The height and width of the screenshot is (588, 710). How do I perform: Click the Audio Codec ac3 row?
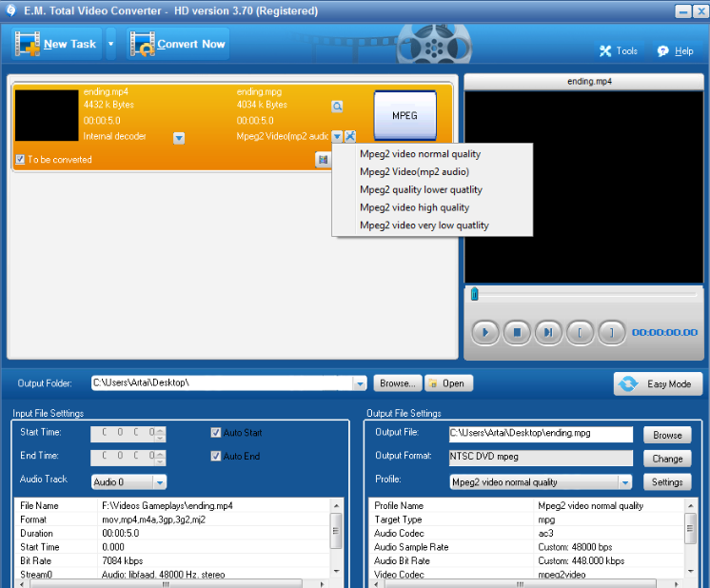click(526, 533)
